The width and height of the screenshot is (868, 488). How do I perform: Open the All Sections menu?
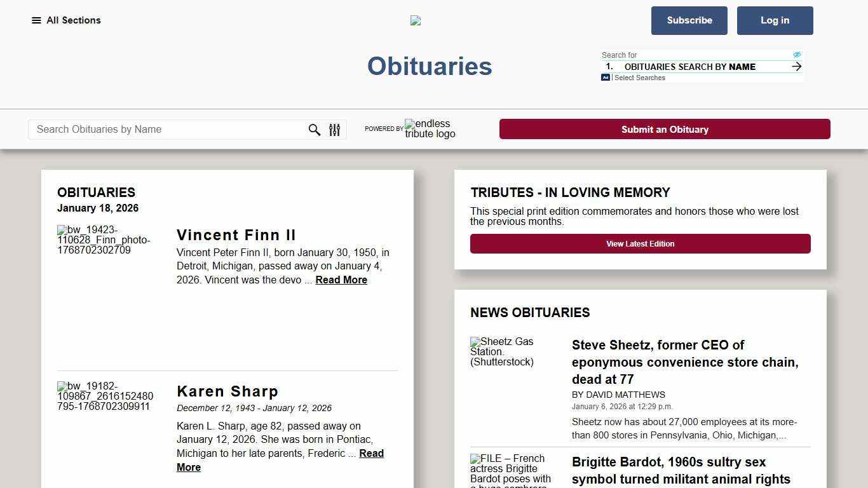[66, 20]
